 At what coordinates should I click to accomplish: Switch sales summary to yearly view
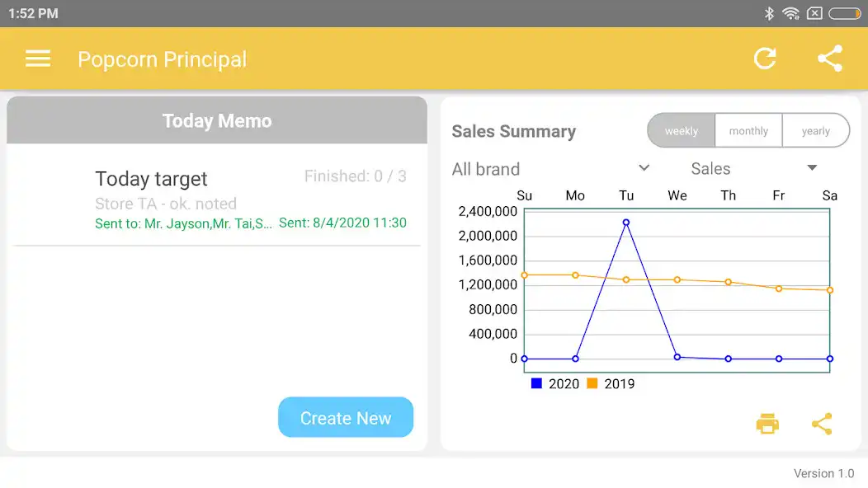coord(815,131)
